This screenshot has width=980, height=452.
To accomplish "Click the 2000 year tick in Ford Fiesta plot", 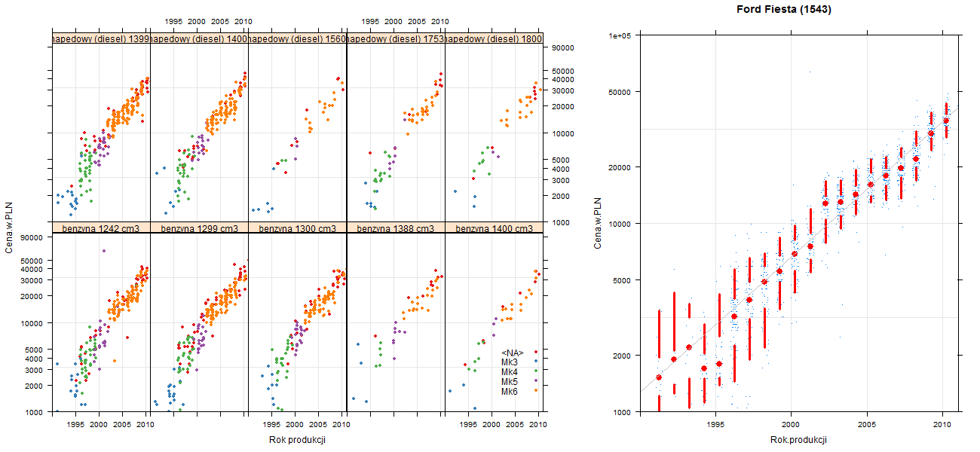I will coord(790,425).
